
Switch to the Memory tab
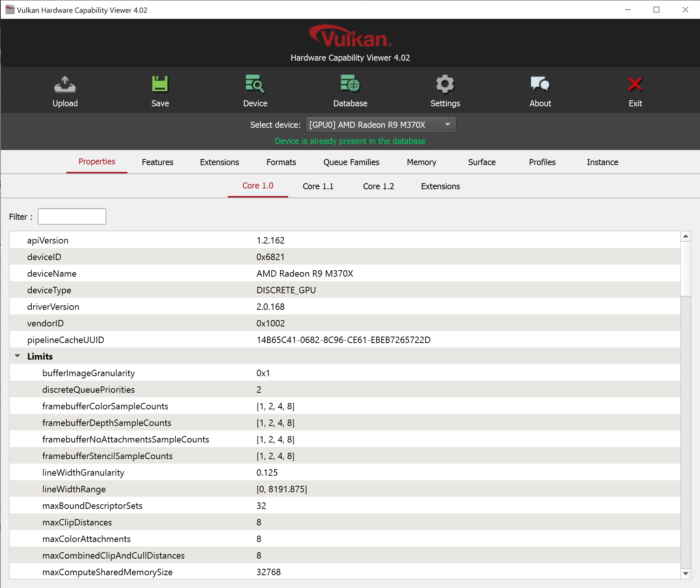[422, 162]
